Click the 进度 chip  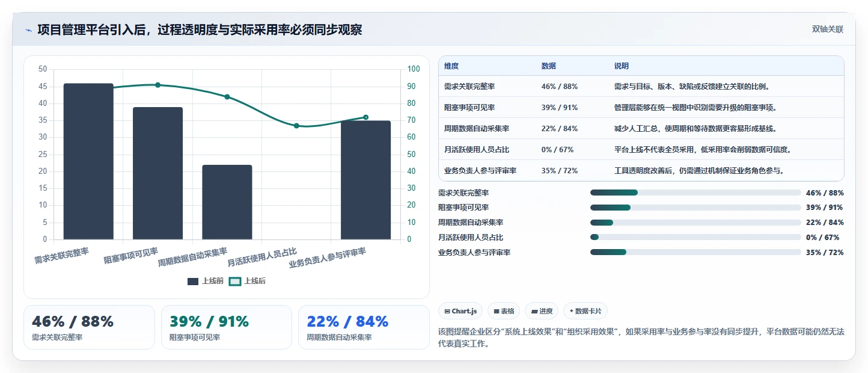point(542,311)
